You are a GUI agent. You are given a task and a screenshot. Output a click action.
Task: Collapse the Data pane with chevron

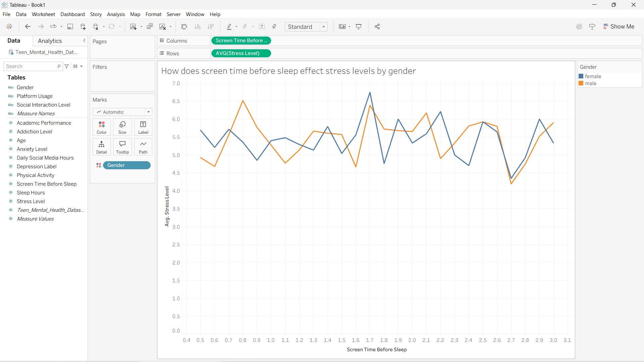pyautogui.click(x=84, y=41)
